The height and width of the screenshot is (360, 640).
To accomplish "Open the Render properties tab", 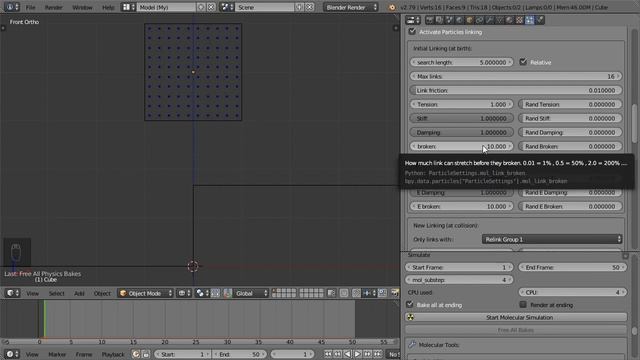I will tap(429, 20).
